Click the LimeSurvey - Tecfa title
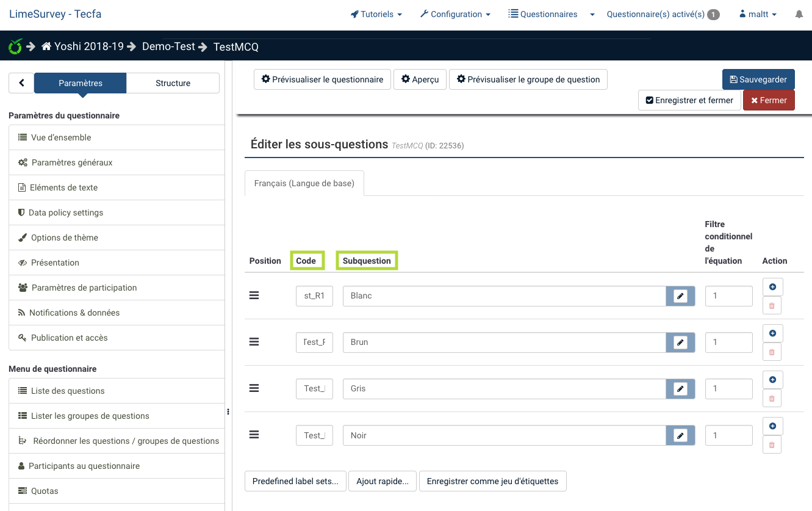 [55, 14]
